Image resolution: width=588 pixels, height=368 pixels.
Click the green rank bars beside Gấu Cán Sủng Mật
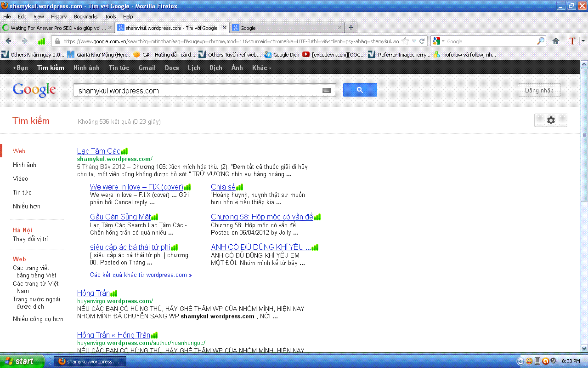154,217
